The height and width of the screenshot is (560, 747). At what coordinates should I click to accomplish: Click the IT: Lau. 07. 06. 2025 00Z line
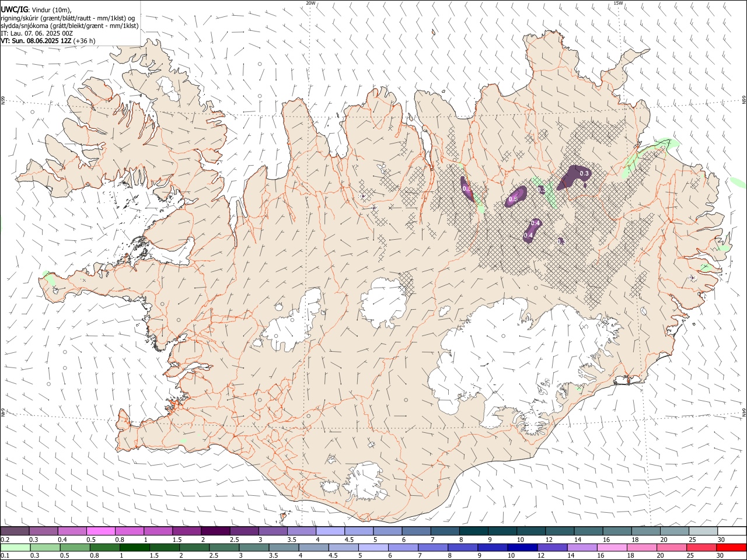pos(37,33)
